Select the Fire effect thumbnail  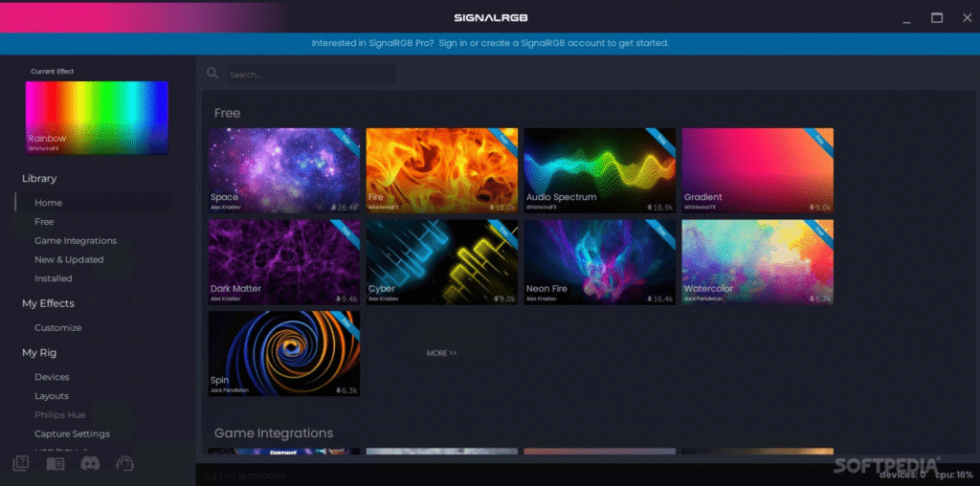(x=442, y=170)
